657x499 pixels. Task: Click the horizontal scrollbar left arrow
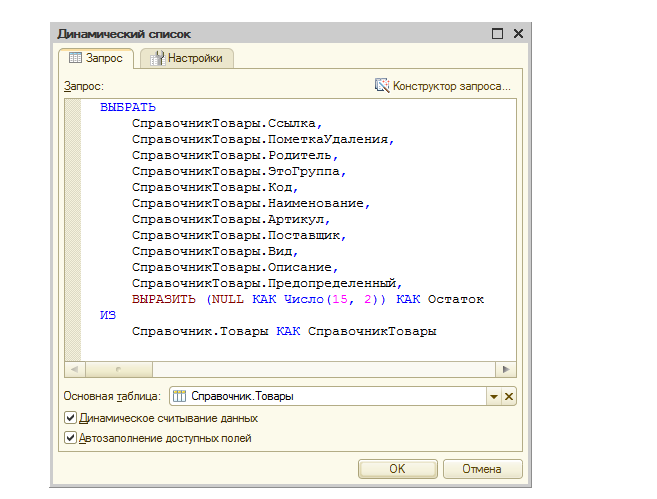pos(73,369)
